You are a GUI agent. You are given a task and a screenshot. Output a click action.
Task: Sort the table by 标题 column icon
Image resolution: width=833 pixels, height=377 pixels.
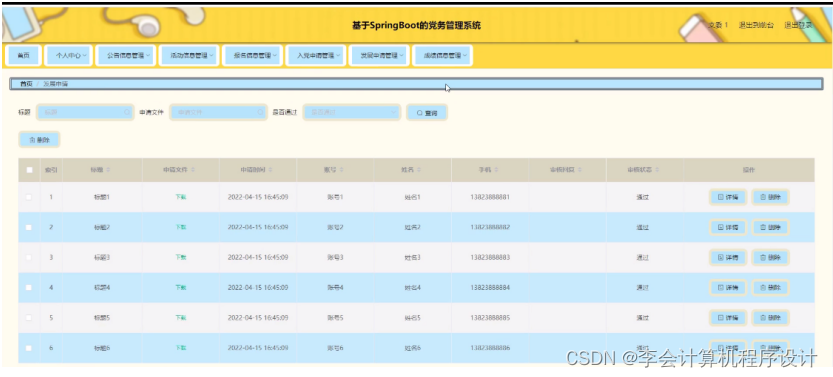click(x=108, y=170)
